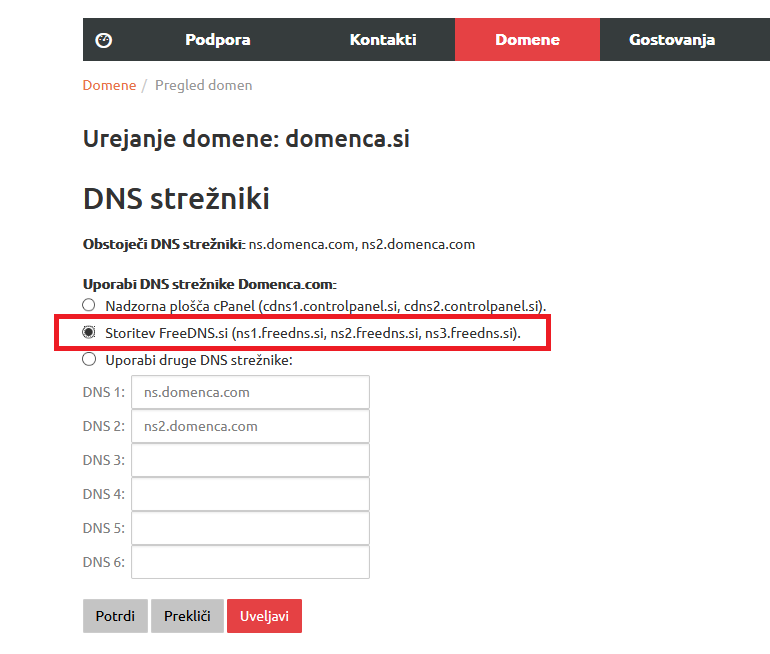Open the Kontakti menu item
The height and width of the screenshot is (654, 770).
click(383, 40)
